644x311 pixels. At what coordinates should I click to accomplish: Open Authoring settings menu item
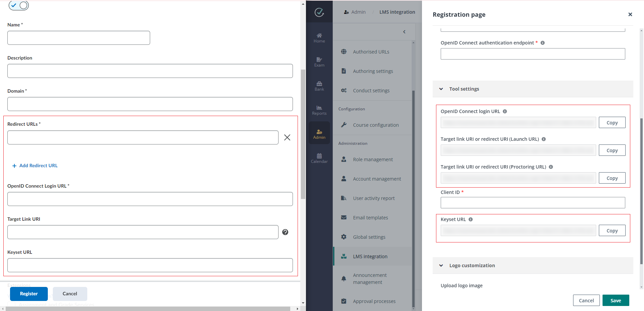pos(372,71)
